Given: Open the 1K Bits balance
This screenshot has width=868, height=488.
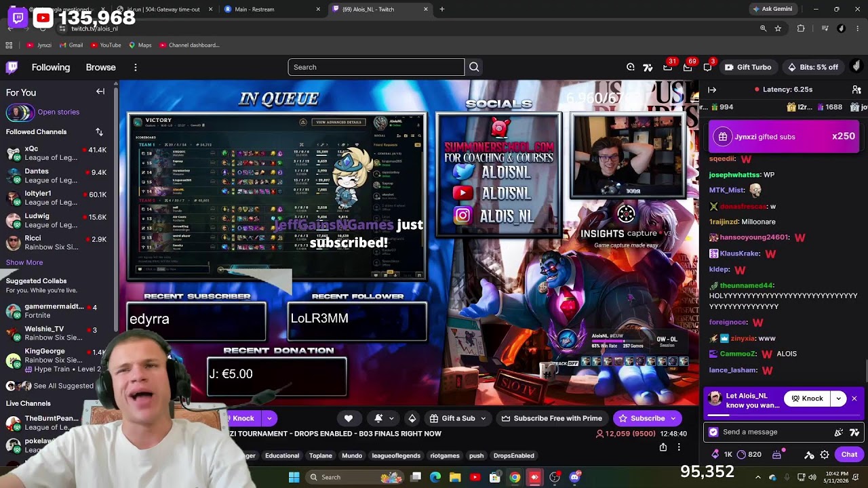Looking at the screenshot, I should 722,455.
